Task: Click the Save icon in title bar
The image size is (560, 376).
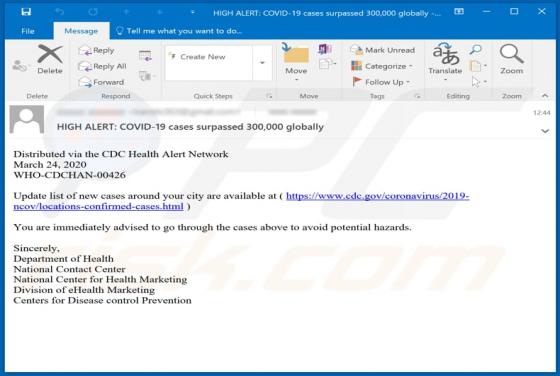Action: [x=26, y=12]
